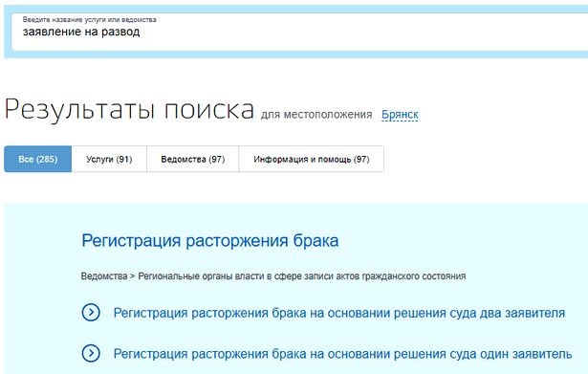
Task: Change location via the Брянск link
Action: (400, 115)
